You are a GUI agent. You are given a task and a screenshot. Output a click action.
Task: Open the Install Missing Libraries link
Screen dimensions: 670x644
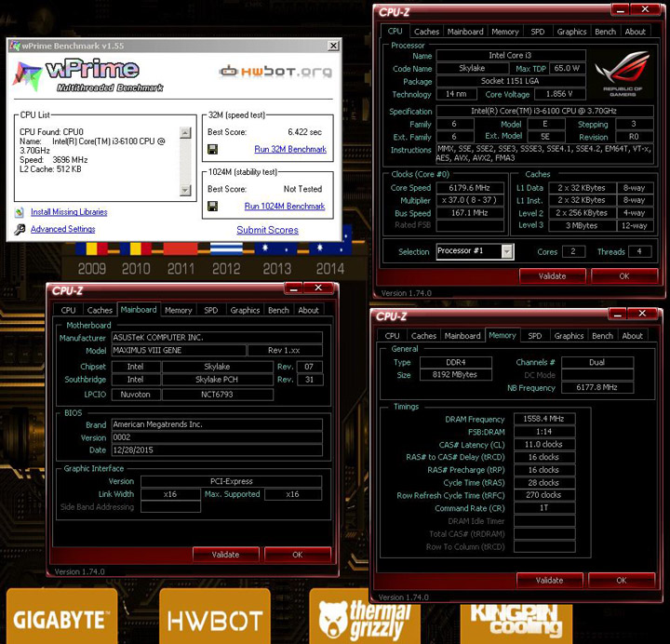point(69,212)
